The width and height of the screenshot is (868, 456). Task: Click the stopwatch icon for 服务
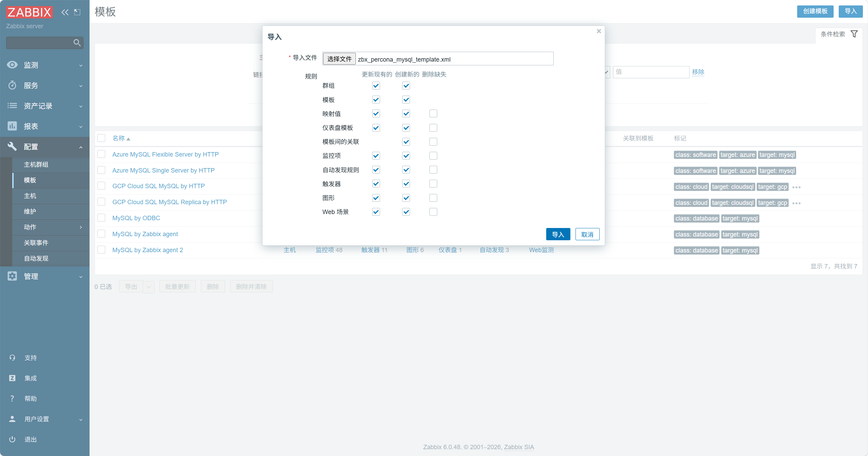pos(12,85)
